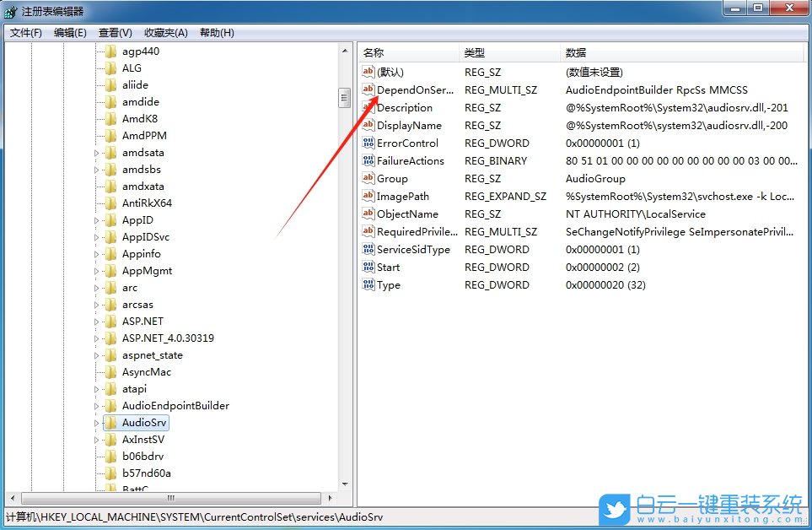Click the folder icon for AppMgmt

tap(112, 270)
